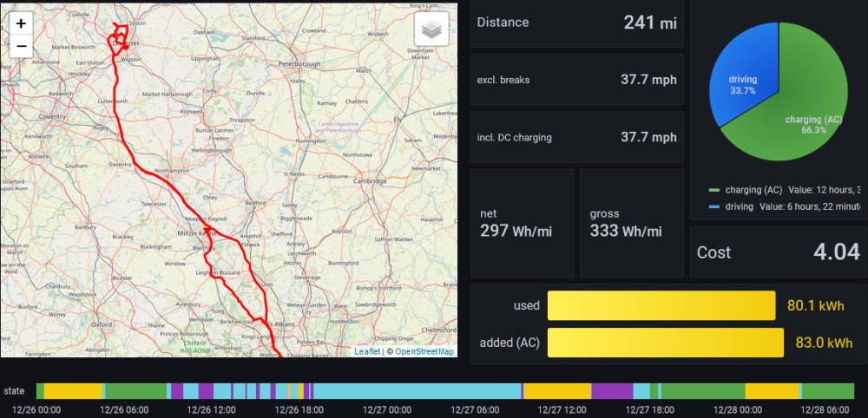Zoom in on the map
Image resolution: width=868 pixels, height=418 pixels.
point(21,23)
